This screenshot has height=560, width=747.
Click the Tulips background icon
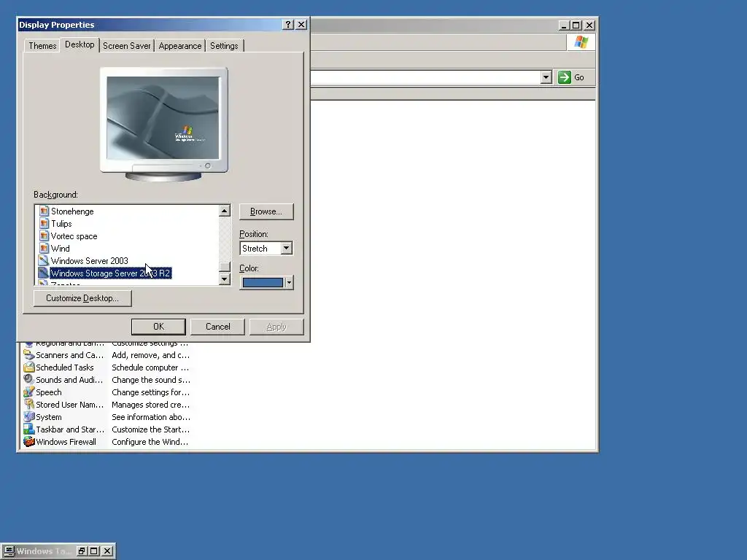[44, 223]
